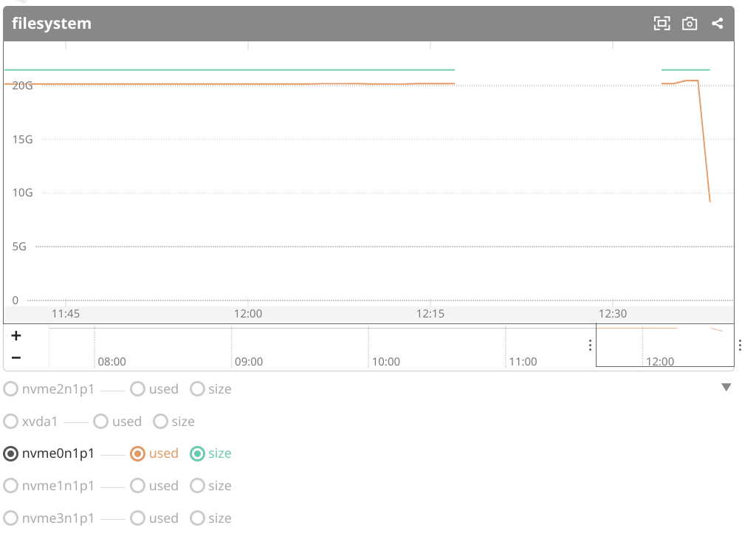Click the camera snapshot icon
Screen dimensions: 756x539
click(x=690, y=24)
